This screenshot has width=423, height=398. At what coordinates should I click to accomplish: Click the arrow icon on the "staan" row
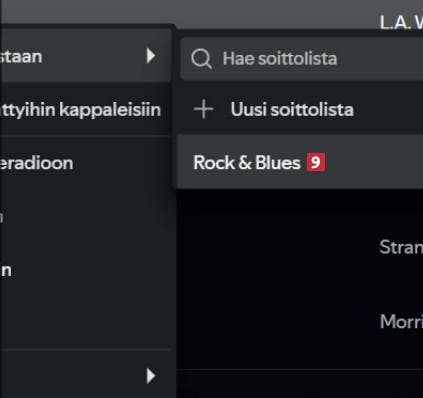point(151,55)
